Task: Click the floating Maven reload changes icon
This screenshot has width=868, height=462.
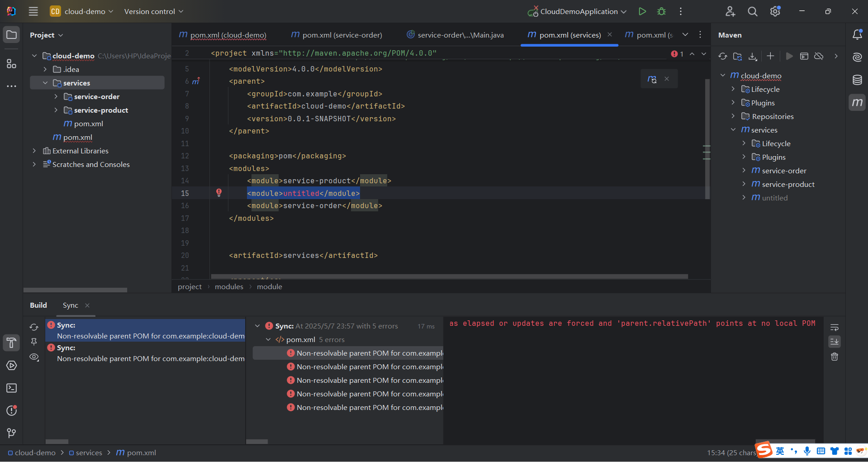Action: [x=652, y=79]
